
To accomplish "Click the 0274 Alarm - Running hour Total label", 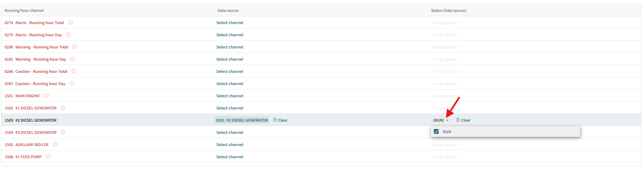I will point(34,23).
